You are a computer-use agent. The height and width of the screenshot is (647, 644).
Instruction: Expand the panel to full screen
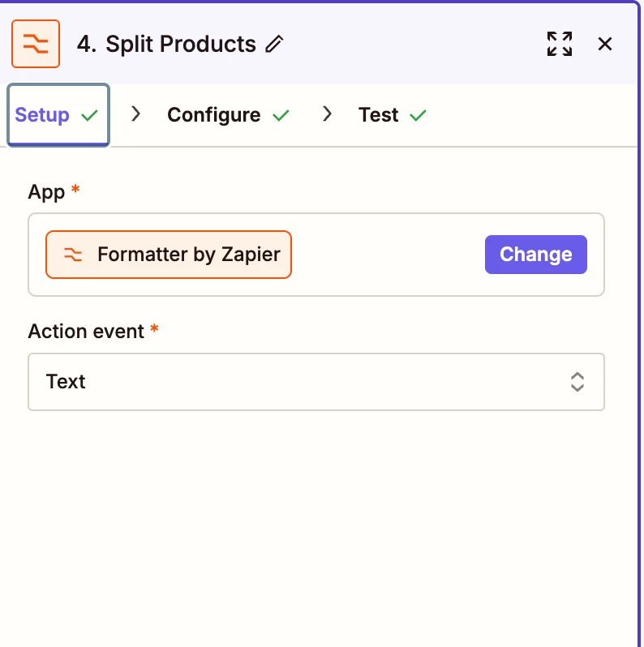559,44
